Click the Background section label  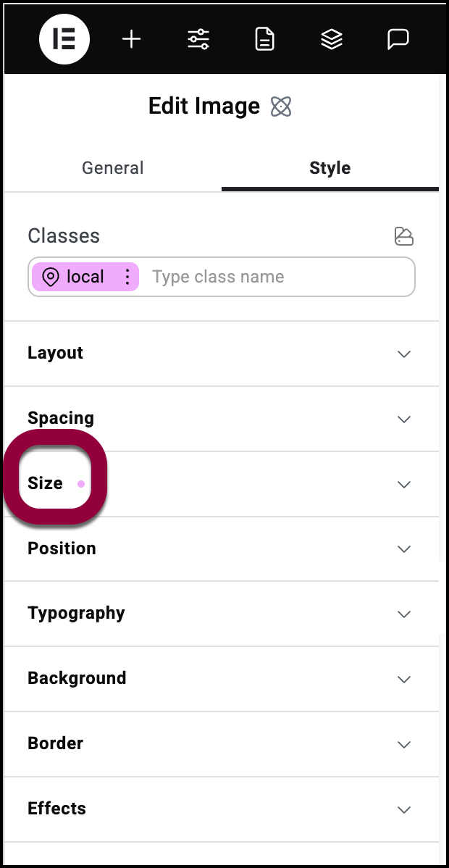coord(77,678)
